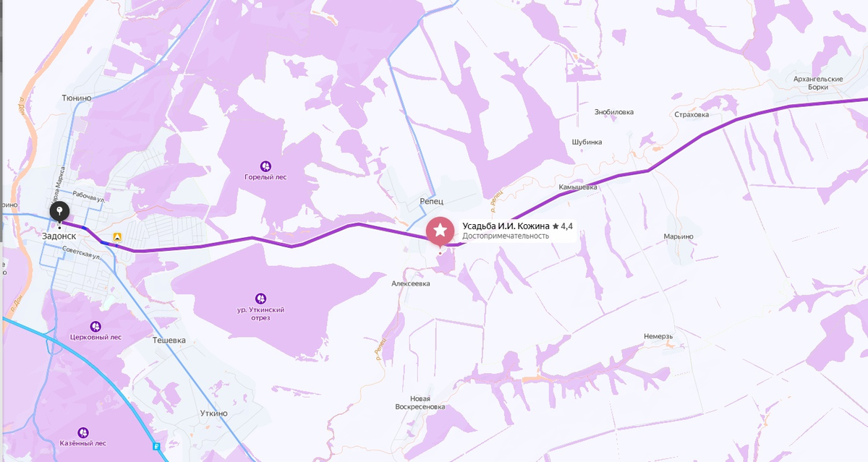Click the Немерзь village label

click(x=658, y=336)
